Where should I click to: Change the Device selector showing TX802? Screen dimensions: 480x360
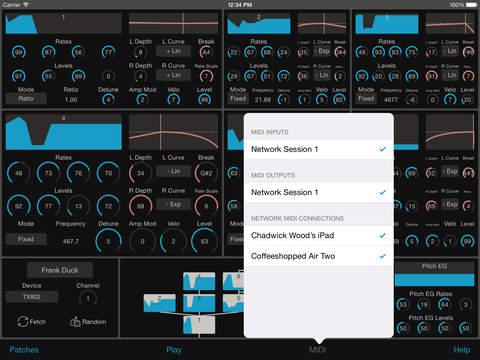(x=32, y=297)
